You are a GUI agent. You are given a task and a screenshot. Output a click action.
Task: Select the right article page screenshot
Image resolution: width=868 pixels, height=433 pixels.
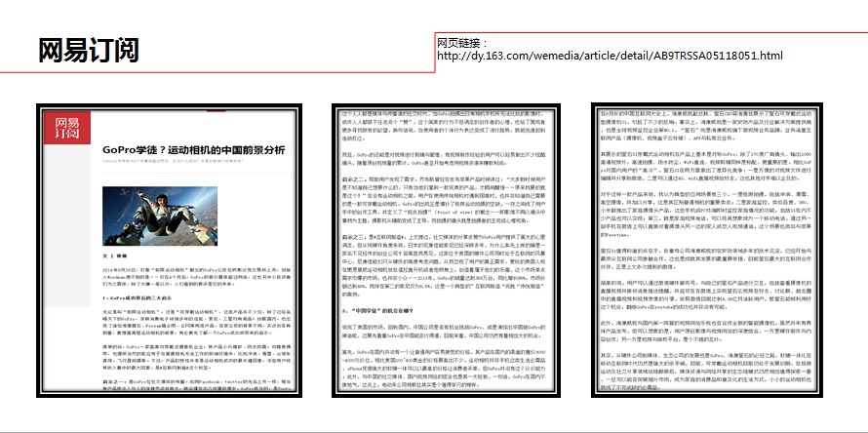tap(707, 251)
